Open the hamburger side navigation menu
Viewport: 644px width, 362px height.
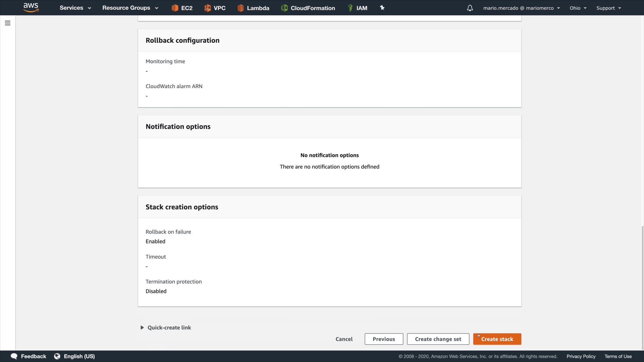pos(8,23)
